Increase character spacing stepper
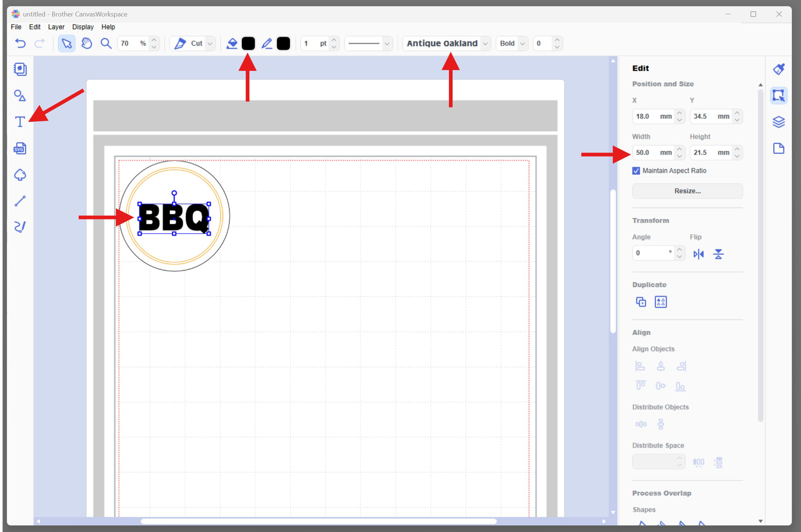Viewport: 801px width, 532px height. tap(557, 40)
